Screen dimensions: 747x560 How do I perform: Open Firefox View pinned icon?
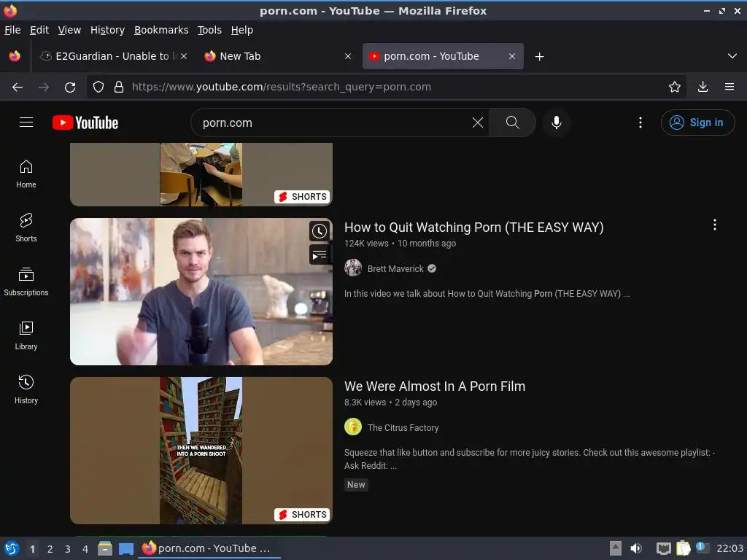[15, 56]
